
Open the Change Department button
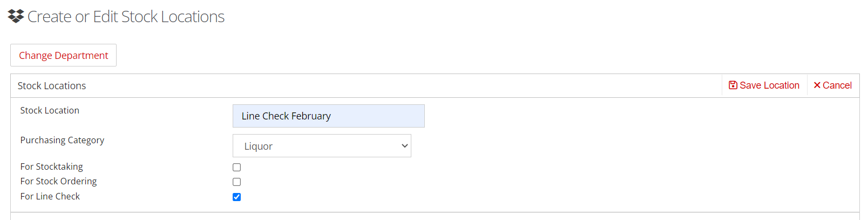[63, 55]
